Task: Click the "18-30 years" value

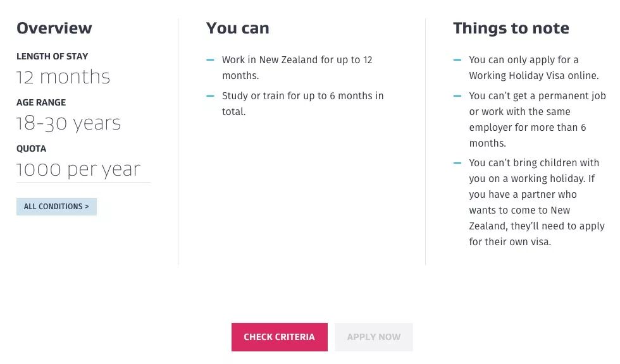Action: [x=68, y=123]
